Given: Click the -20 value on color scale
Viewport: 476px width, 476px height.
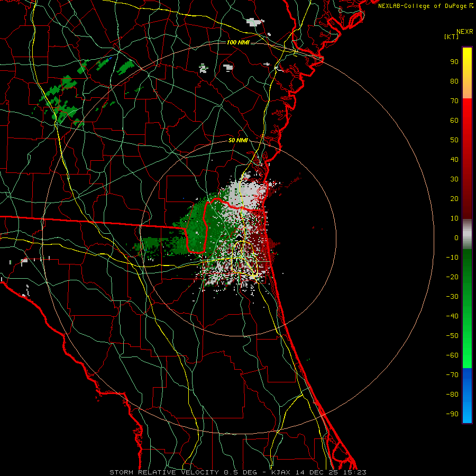Looking at the screenshot, I should 452,277.
